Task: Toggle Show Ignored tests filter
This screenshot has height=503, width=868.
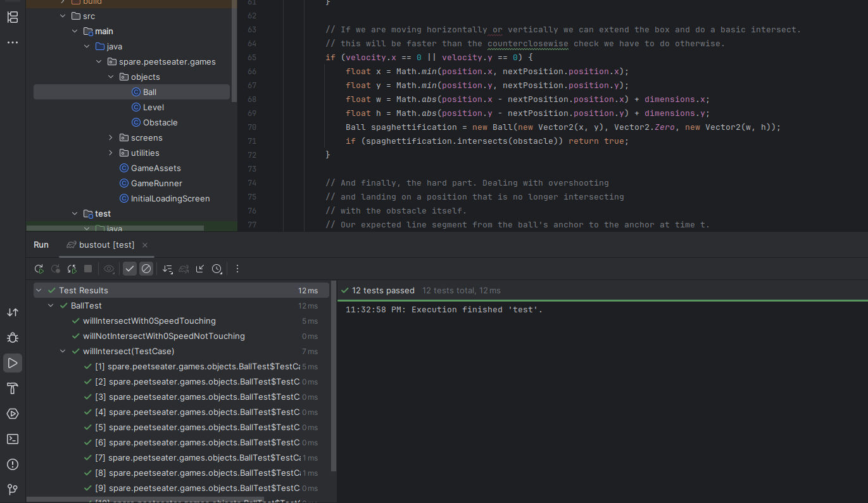Action: tap(146, 269)
